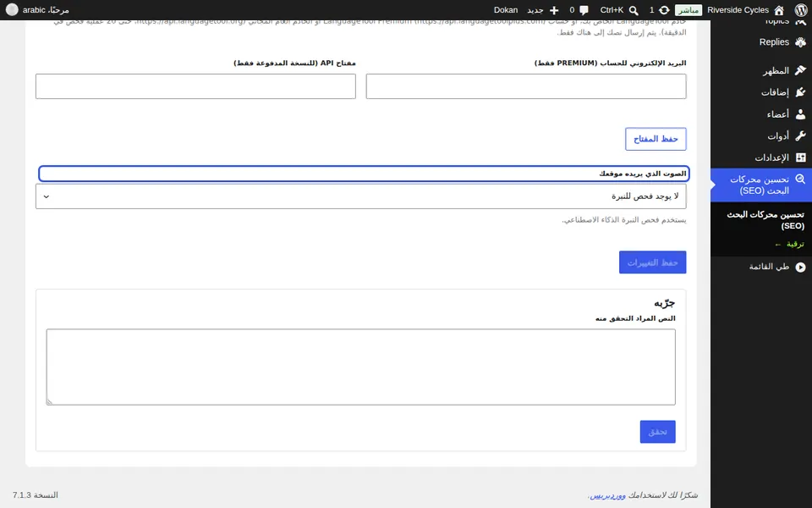This screenshot has width=812, height=508.
Task: Open Ctrl+K search shortcut
Action: point(612,10)
